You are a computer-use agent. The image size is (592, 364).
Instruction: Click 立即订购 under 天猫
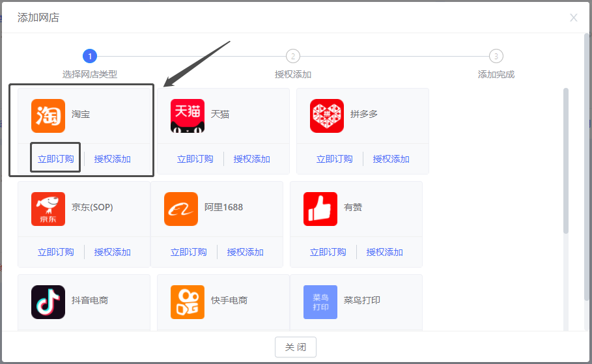click(195, 159)
